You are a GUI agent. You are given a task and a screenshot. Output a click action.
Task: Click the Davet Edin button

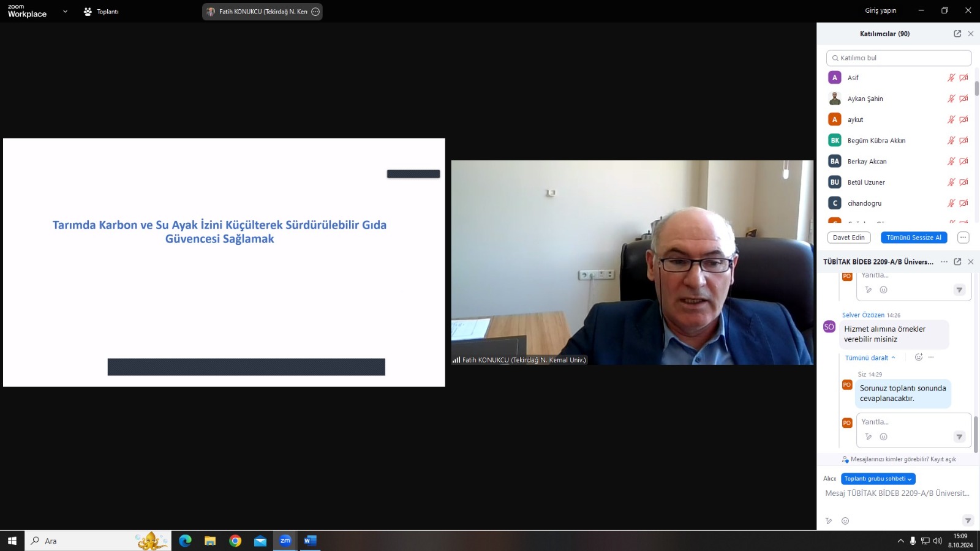pos(848,238)
